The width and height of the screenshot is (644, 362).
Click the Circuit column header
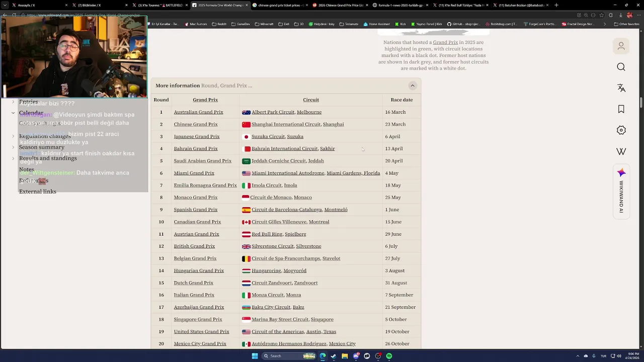(x=311, y=100)
